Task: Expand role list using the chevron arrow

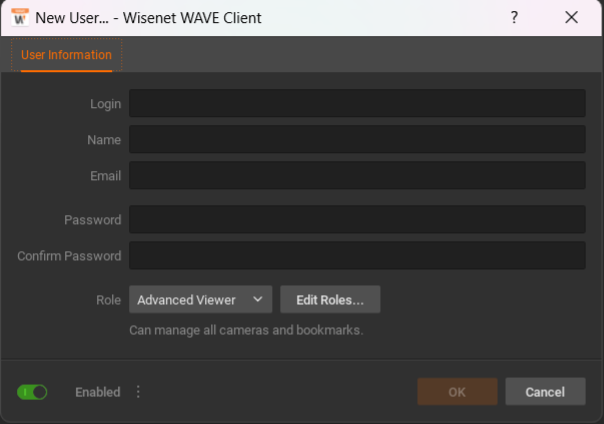Action: (x=258, y=299)
